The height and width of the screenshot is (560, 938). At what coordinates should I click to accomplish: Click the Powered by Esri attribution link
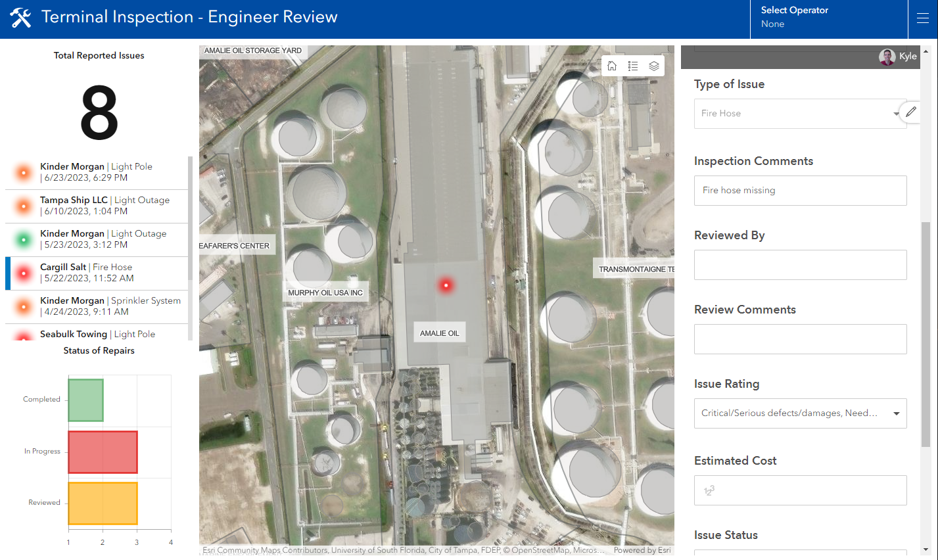642,550
